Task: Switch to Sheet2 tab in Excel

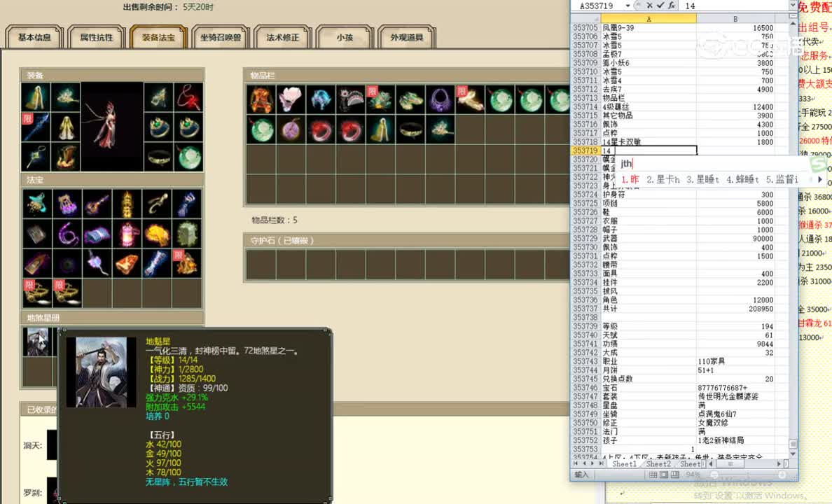Action: tap(658, 463)
